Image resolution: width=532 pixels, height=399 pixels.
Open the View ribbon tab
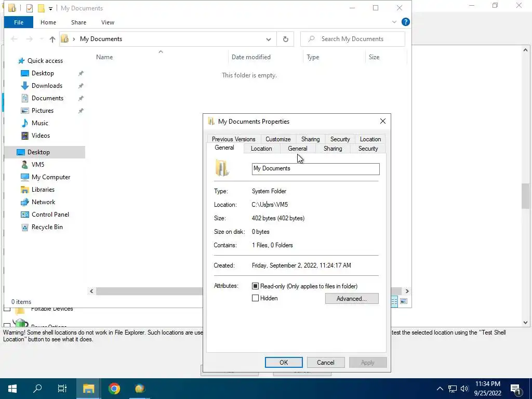click(108, 22)
